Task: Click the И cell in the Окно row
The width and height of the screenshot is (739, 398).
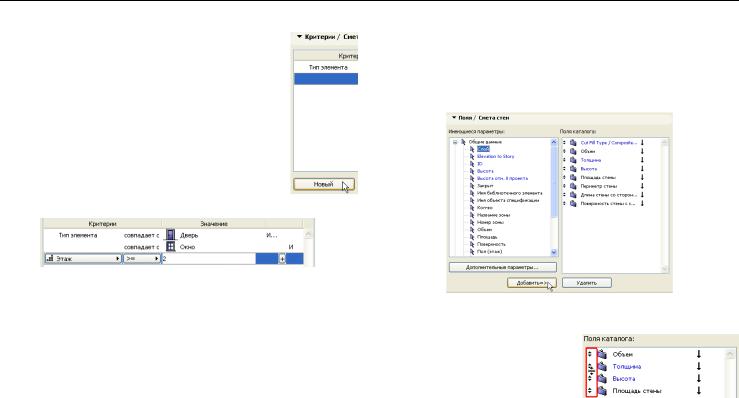Action: point(291,247)
